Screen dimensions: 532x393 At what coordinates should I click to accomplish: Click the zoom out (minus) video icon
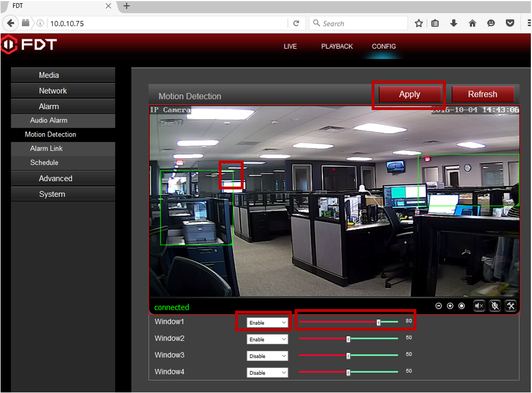click(x=439, y=306)
